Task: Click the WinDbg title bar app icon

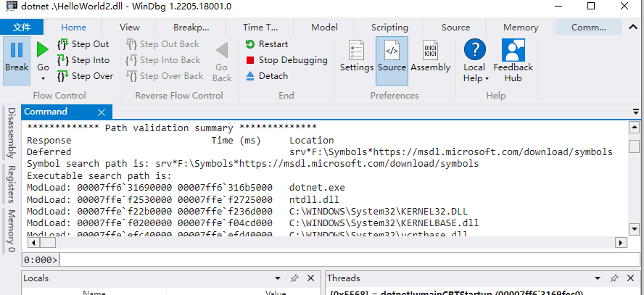Action: pyautogui.click(x=12, y=6)
